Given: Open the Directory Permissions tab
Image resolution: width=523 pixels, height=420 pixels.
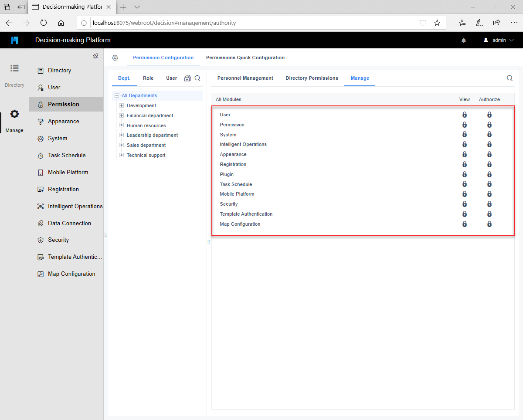Looking at the screenshot, I should (x=312, y=78).
